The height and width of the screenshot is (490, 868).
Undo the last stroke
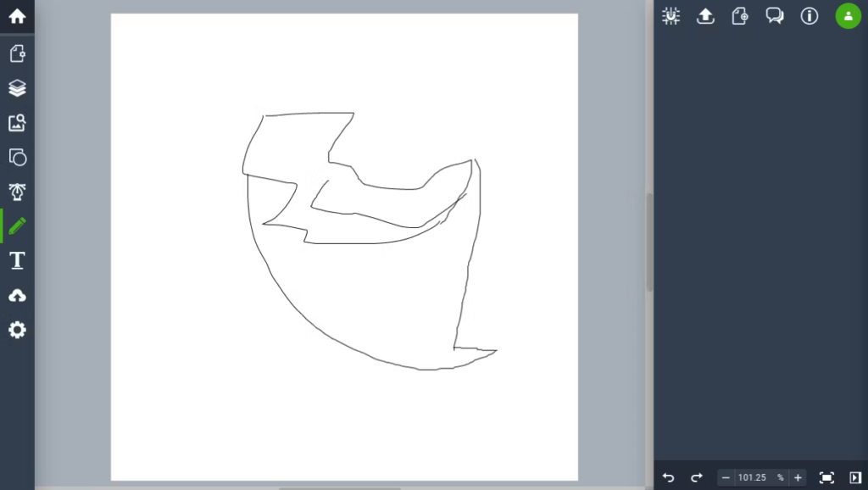(668, 477)
